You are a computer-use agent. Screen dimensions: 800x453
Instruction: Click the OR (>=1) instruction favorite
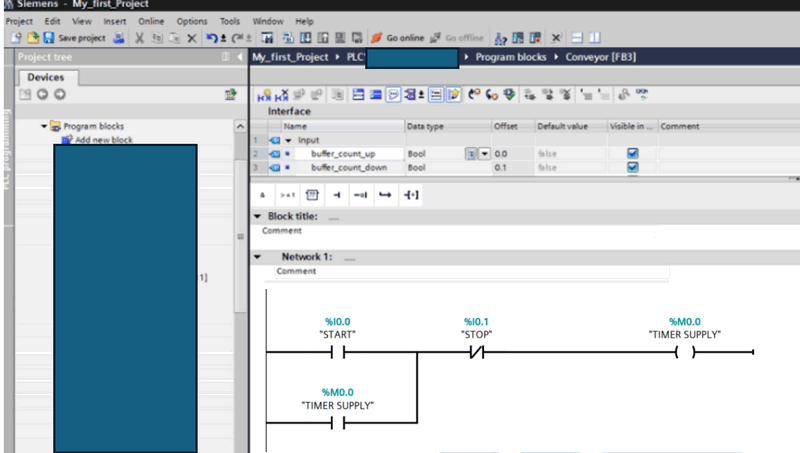click(287, 195)
